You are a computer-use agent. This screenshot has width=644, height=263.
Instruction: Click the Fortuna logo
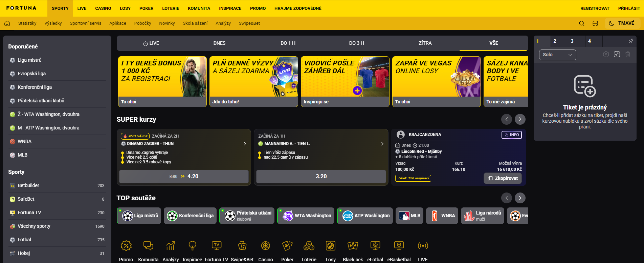(x=21, y=8)
